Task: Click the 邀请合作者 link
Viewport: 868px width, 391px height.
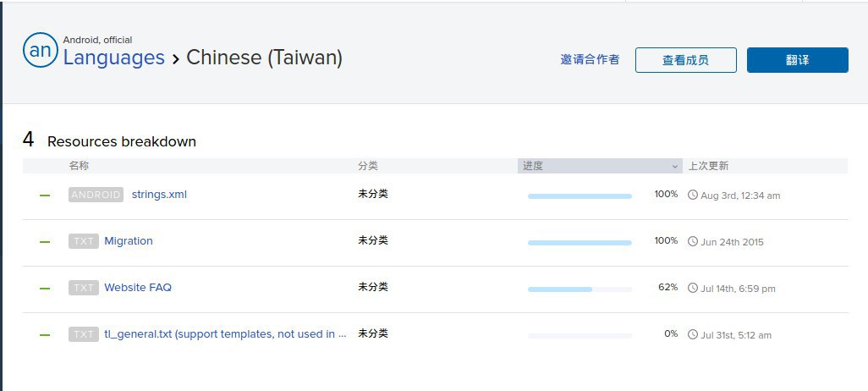Action: click(590, 60)
